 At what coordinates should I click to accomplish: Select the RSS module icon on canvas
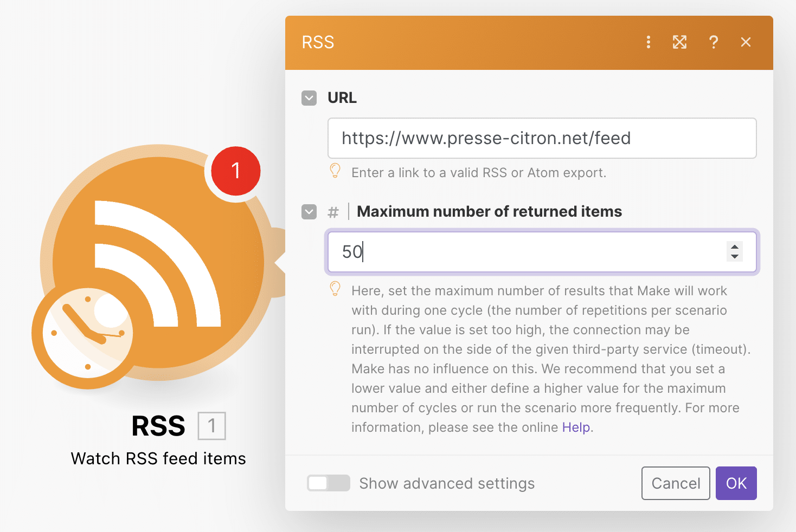point(158,263)
